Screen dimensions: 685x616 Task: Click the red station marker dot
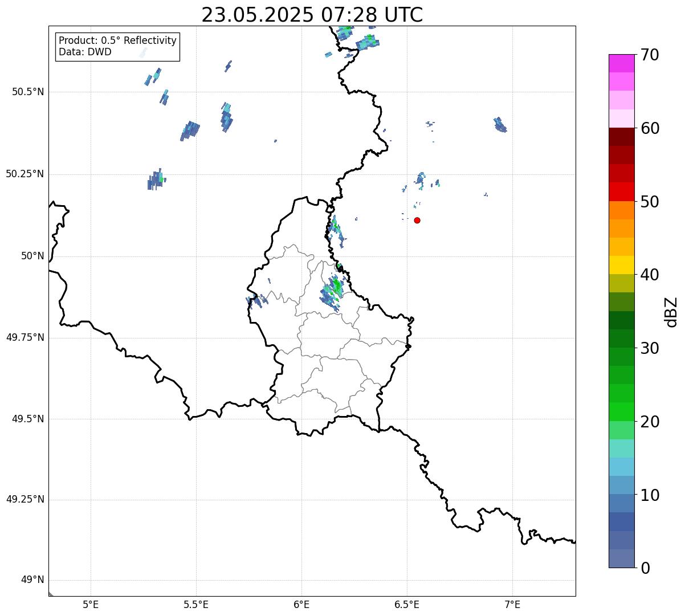click(x=417, y=220)
